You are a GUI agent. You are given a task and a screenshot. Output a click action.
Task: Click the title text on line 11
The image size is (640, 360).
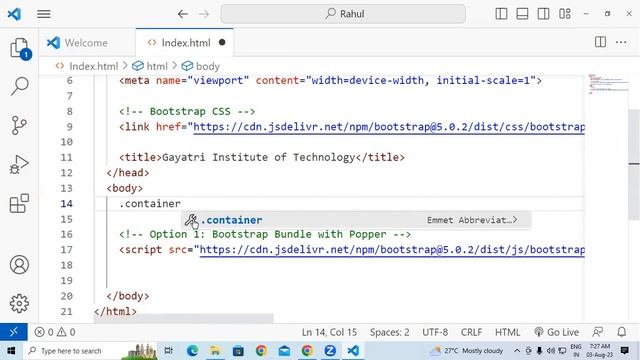pyautogui.click(x=258, y=158)
